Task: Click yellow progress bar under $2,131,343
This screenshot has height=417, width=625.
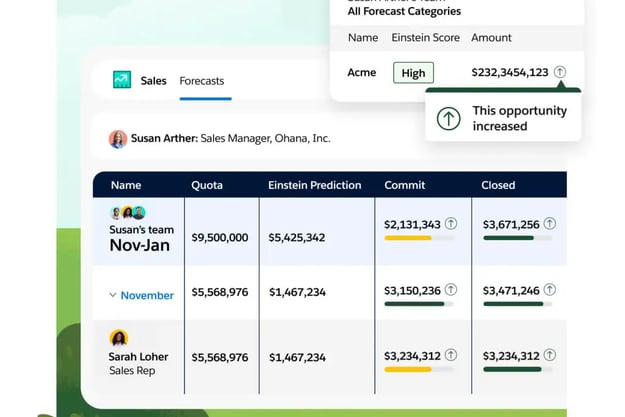Action: (x=419, y=238)
